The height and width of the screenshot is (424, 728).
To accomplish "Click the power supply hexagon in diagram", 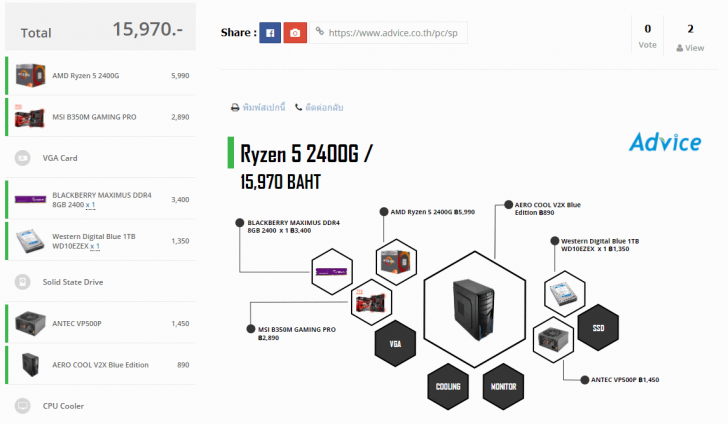I will 553,340.
